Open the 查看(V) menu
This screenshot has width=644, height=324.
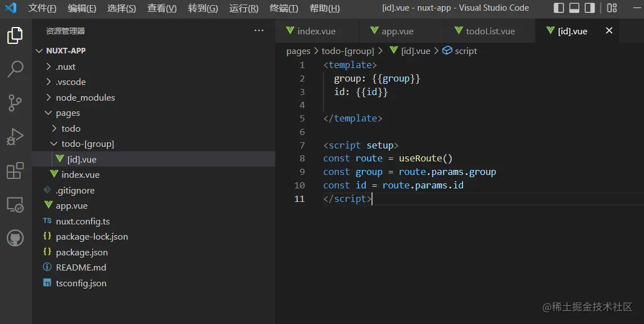pos(162,8)
